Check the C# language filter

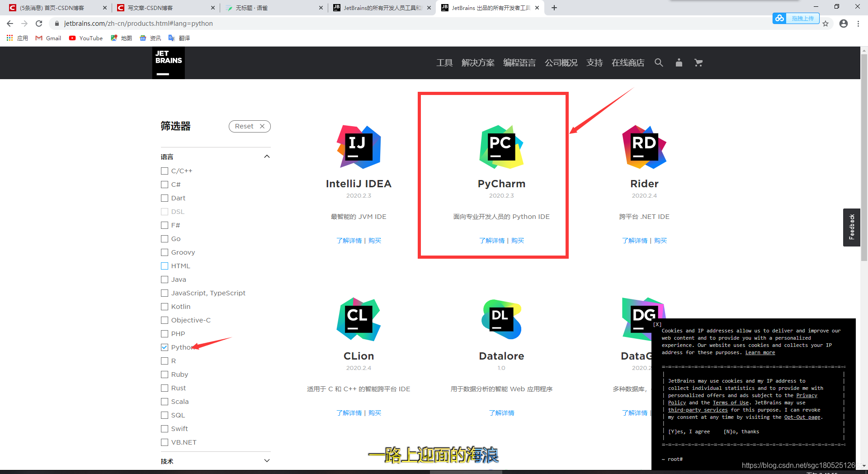[x=165, y=185]
